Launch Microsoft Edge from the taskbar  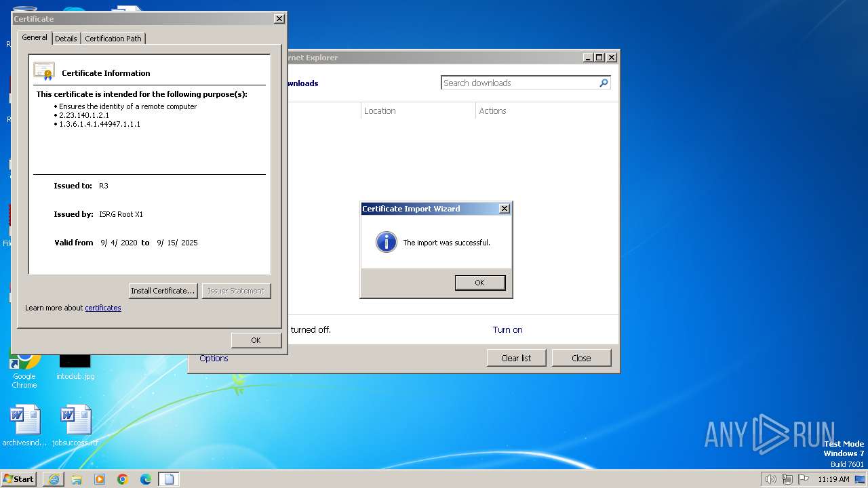click(x=146, y=479)
